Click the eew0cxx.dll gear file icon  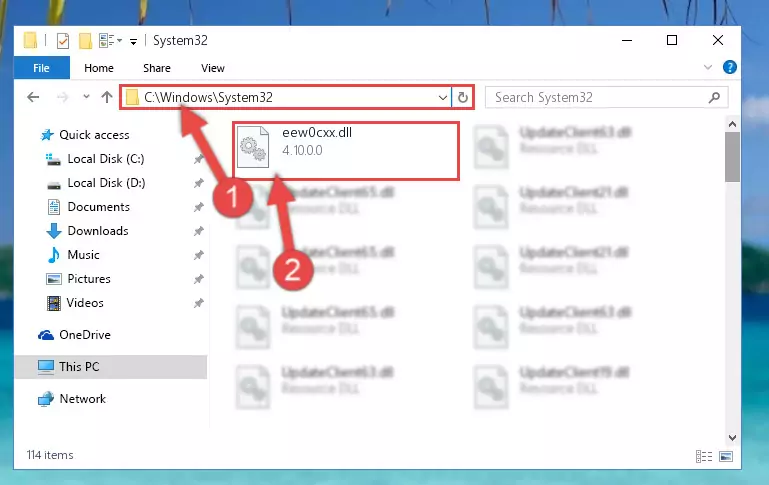click(x=253, y=147)
